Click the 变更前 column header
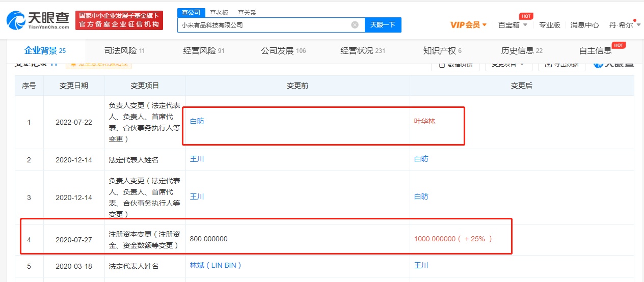 tap(298, 86)
